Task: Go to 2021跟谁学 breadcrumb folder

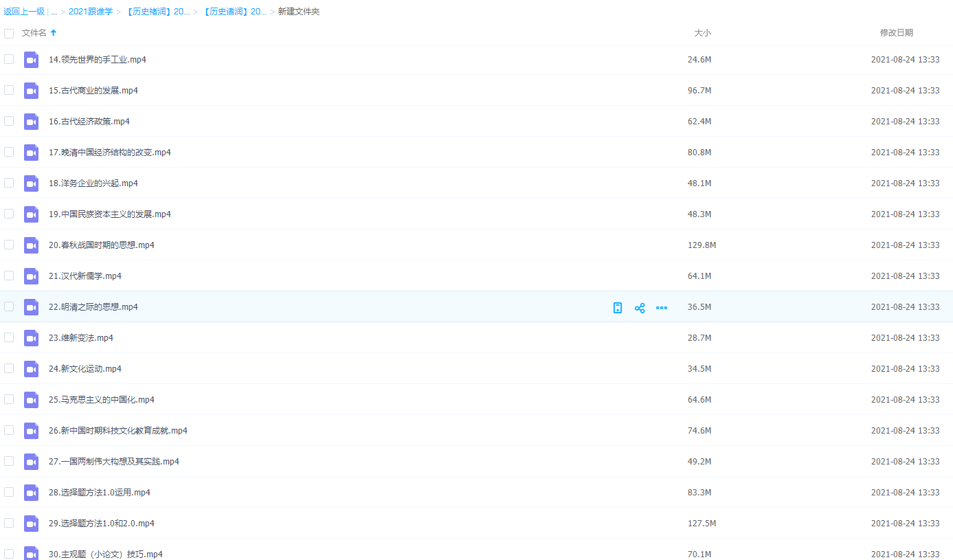Action: tap(91, 12)
